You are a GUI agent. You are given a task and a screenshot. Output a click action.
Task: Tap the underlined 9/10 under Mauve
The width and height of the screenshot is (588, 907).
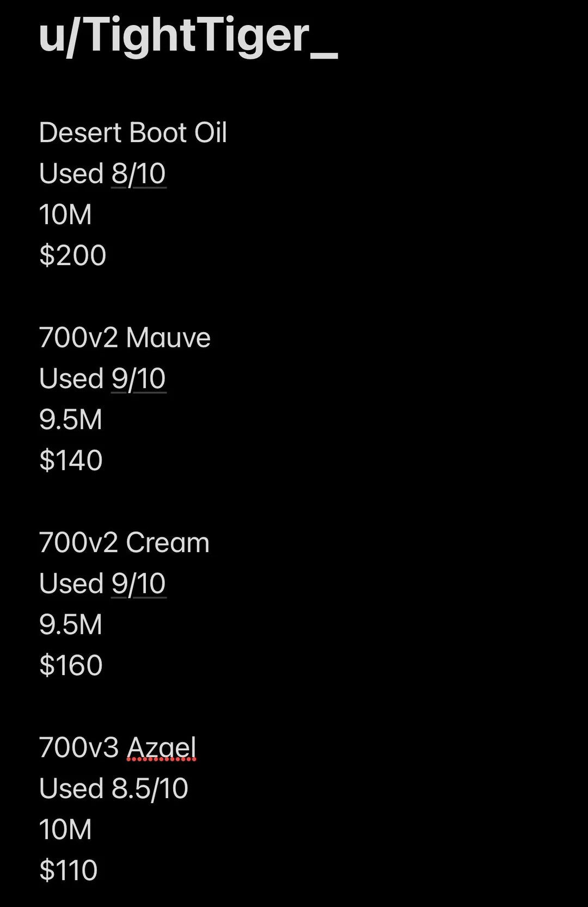tap(139, 378)
